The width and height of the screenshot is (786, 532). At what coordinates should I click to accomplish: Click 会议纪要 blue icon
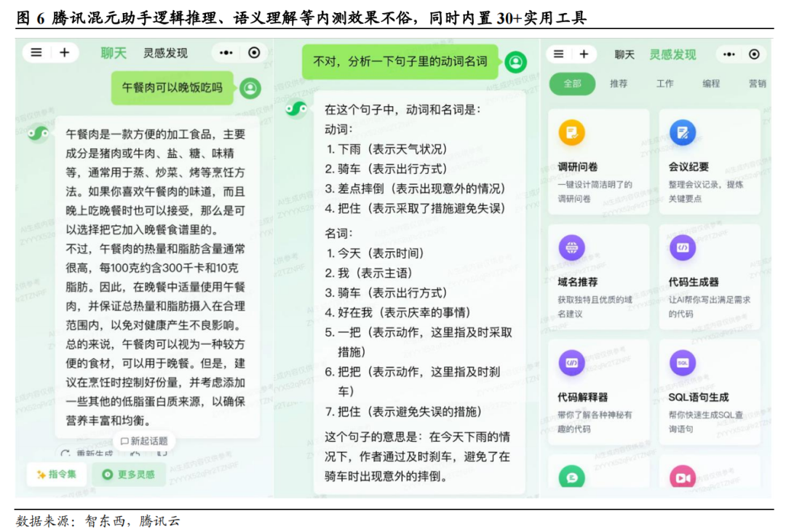pyautogui.click(x=683, y=133)
